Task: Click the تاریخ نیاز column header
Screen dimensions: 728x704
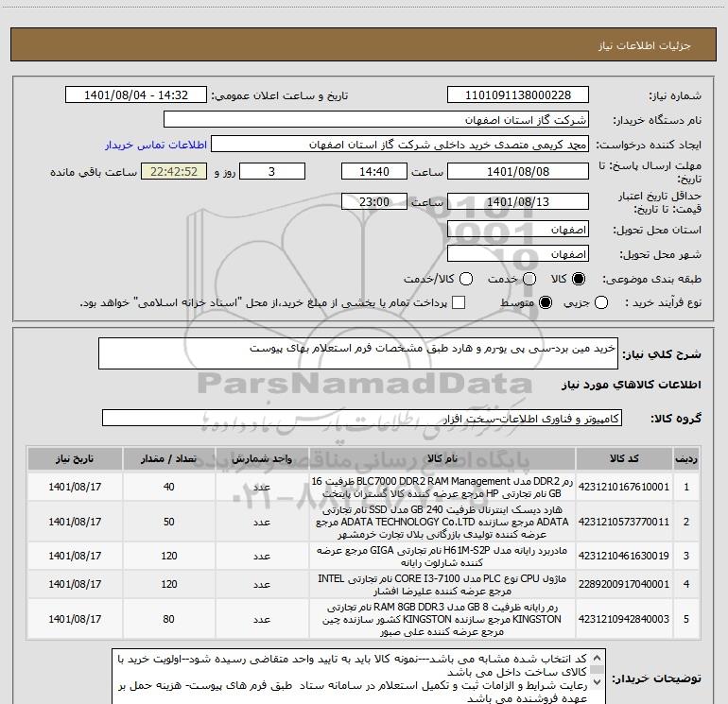Action: click(x=75, y=459)
